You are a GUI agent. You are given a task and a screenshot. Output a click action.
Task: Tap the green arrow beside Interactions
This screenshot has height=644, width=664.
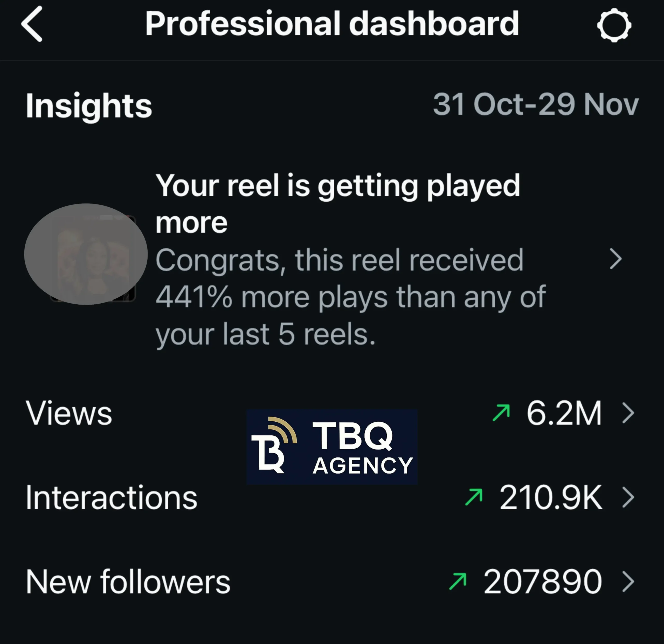tap(474, 497)
